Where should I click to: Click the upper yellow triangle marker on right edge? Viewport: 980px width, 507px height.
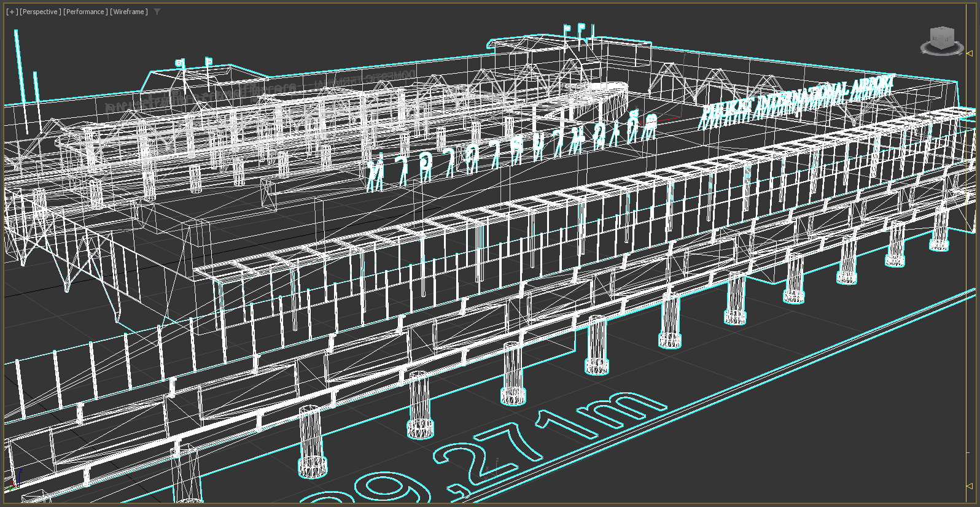[x=970, y=53]
